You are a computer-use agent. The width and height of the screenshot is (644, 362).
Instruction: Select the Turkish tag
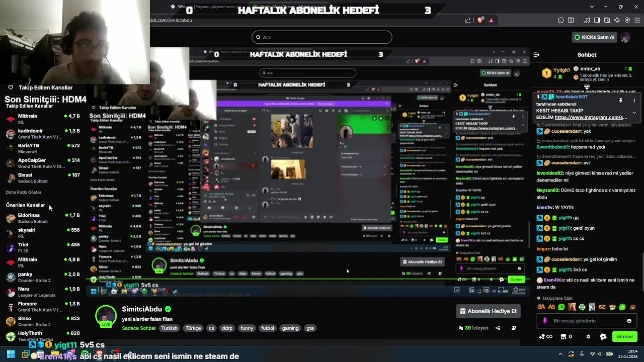pos(169,328)
